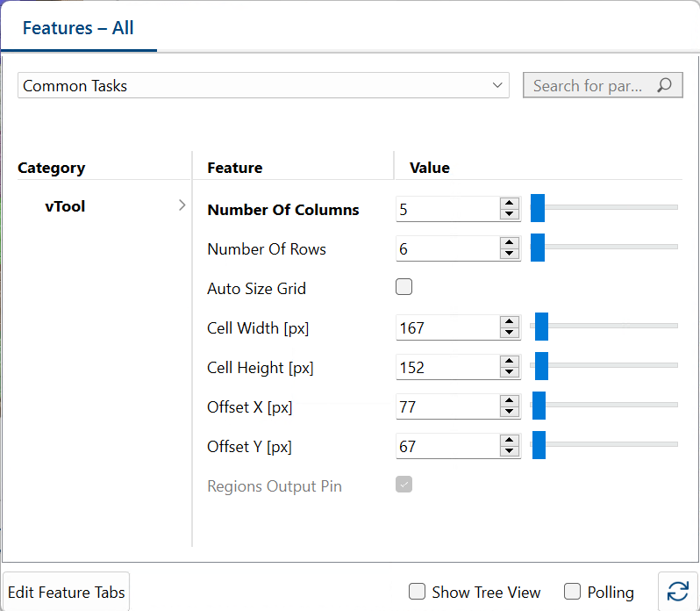Decrement Number Of Rows with down arrow
Screen dimensions: 700x611
pos(509,254)
